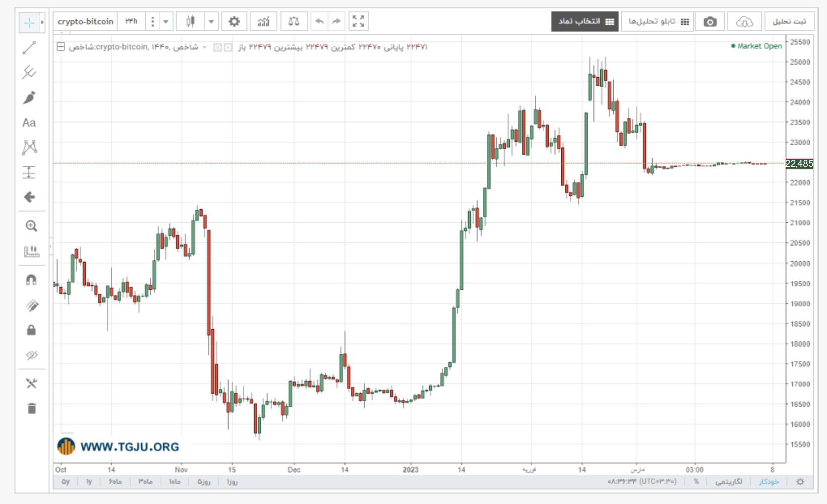Click the left arrow mark tool
827x504 pixels.
[29, 197]
